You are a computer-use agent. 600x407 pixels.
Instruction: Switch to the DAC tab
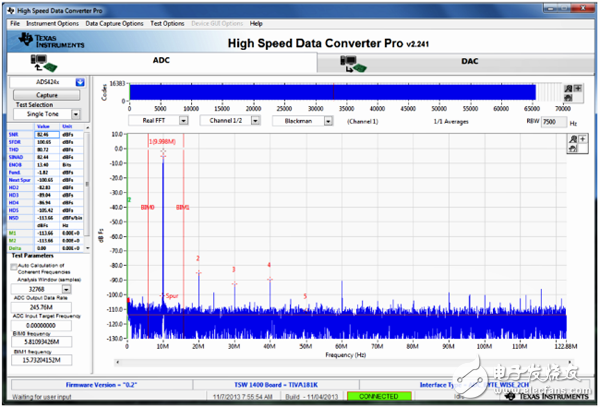click(x=455, y=62)
